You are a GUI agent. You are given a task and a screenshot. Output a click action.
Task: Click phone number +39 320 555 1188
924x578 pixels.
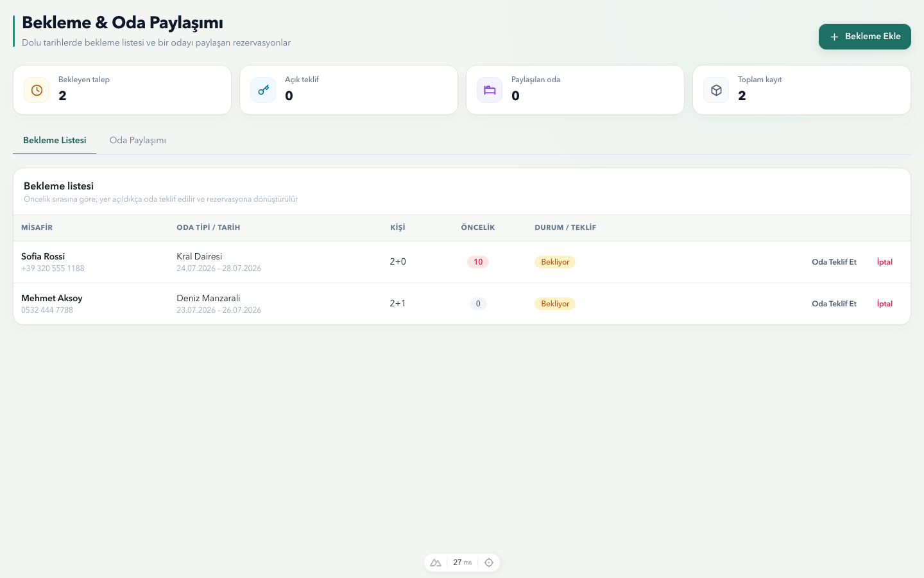pyautogui.click(x=53, y=268)
